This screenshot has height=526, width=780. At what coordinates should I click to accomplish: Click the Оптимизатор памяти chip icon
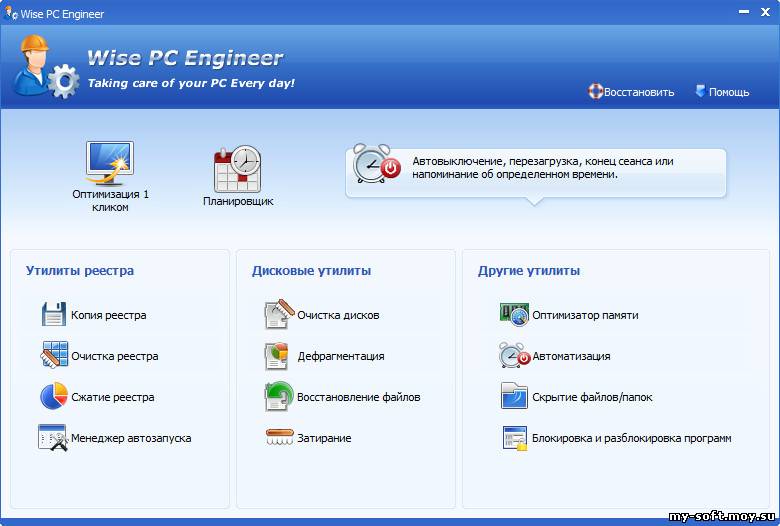tap(514, 315)
